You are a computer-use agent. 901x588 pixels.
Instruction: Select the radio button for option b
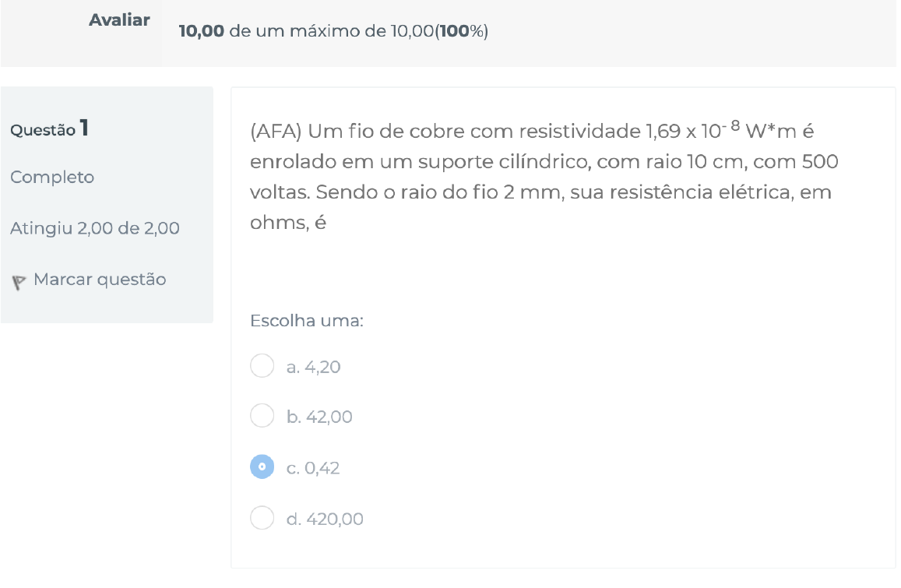pos(262,416)
